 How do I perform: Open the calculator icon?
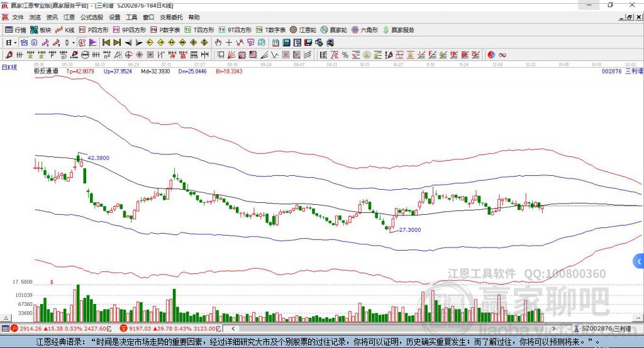pos(286,43)
